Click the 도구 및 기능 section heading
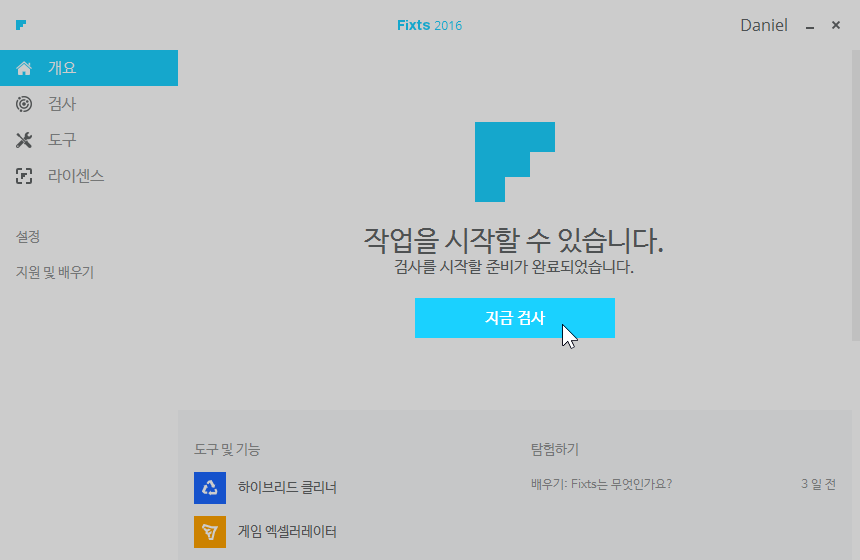 click(x=227, y=449)
